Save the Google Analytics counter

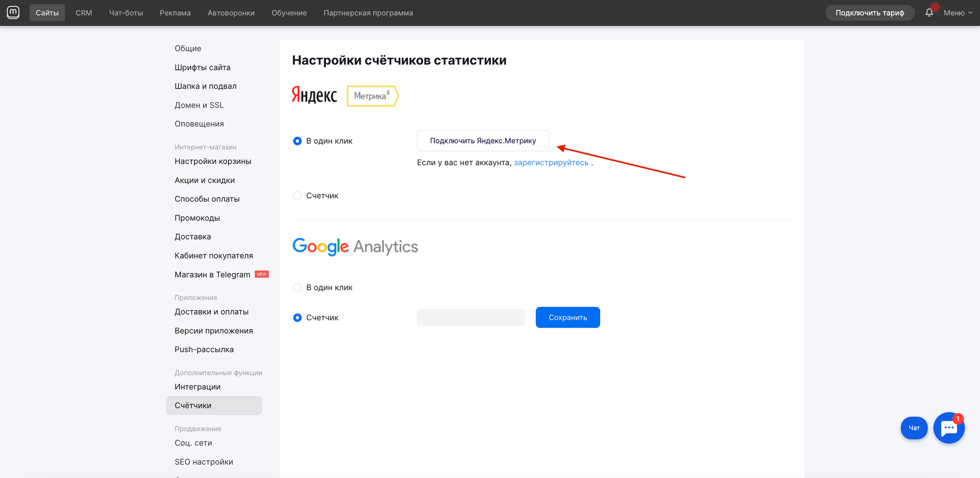click(x=568, y=317)
